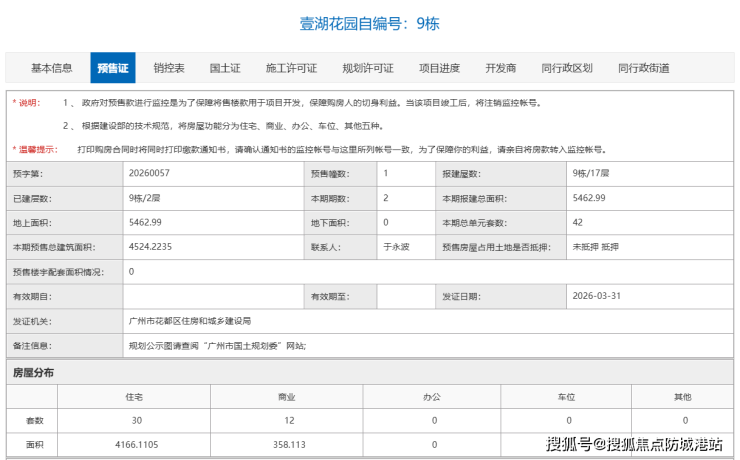Click the 有效期自 label

[32, 297]
